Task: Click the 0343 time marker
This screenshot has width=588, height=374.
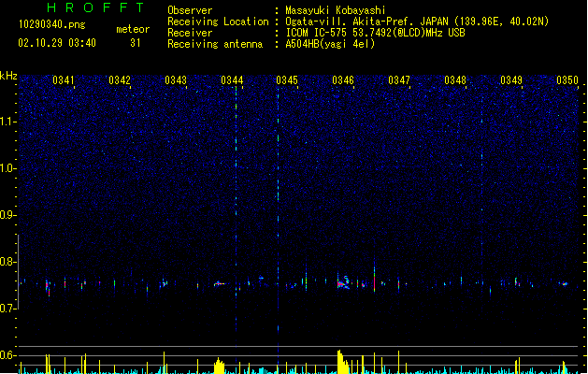Action: [176, 80]
